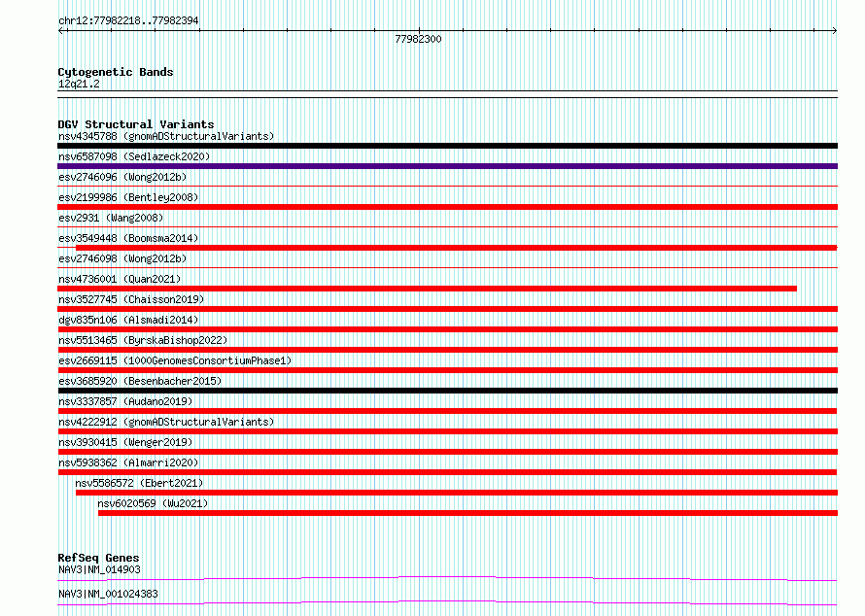Click the red bar under nsv3527745
This screenshot has width=865, height=616.
point(447,309)
